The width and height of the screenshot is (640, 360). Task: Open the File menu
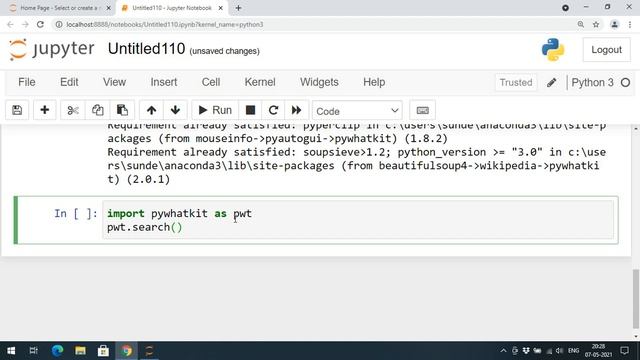click(27, 82)
